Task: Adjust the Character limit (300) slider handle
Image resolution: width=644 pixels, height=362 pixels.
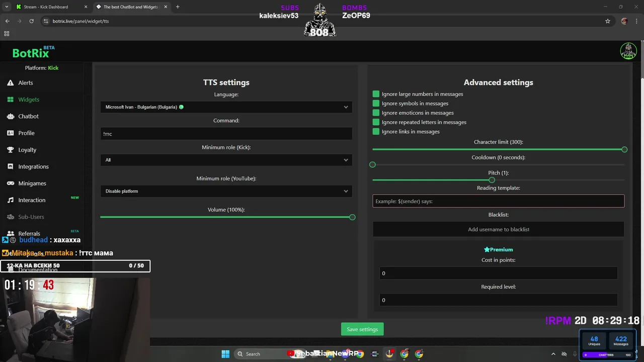Action: click(624, 149)
